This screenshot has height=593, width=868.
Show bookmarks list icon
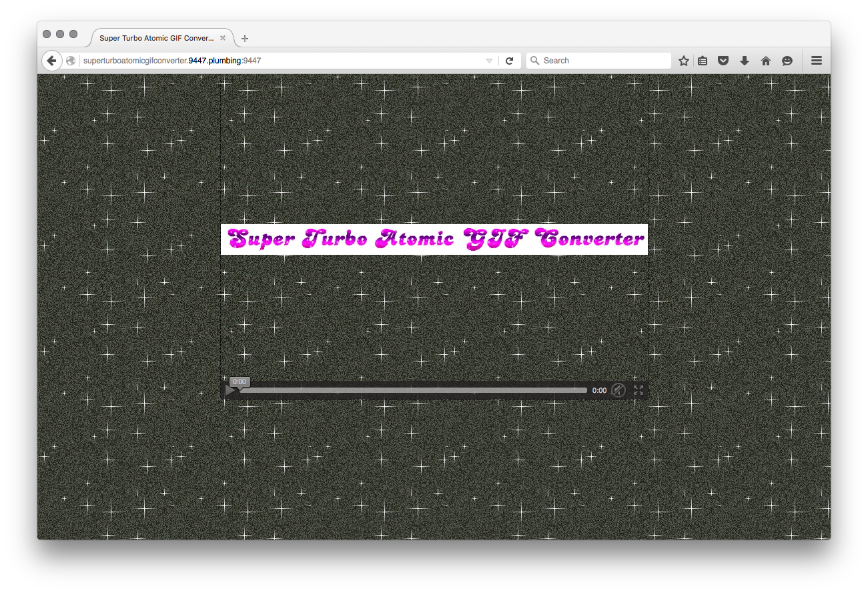click(703, 61)
